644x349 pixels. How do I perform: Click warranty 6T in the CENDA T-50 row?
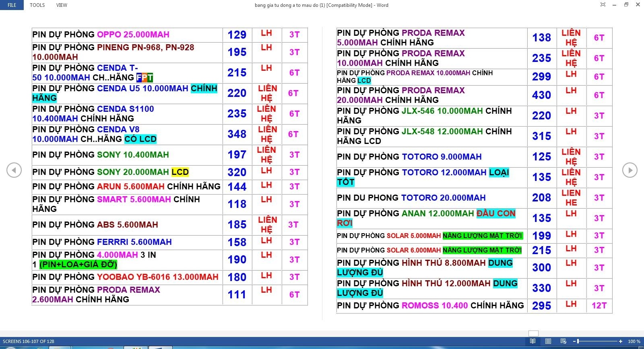coord(294,73)
